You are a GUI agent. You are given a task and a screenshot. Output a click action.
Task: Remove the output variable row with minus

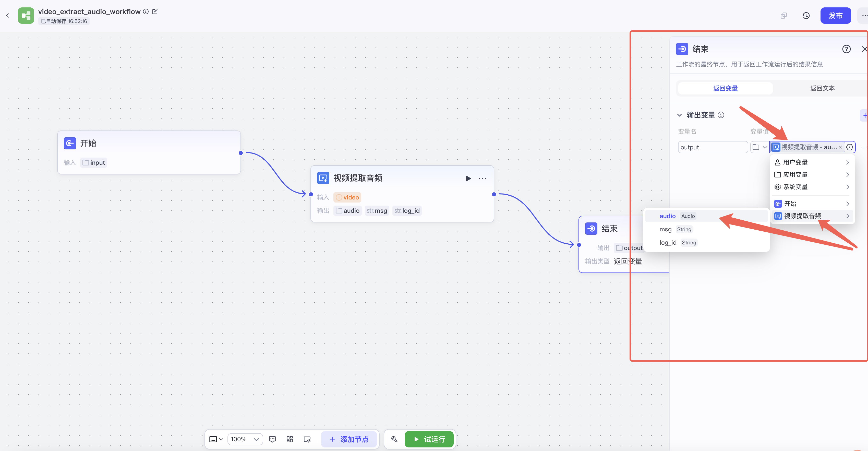(x=864, y=147)
